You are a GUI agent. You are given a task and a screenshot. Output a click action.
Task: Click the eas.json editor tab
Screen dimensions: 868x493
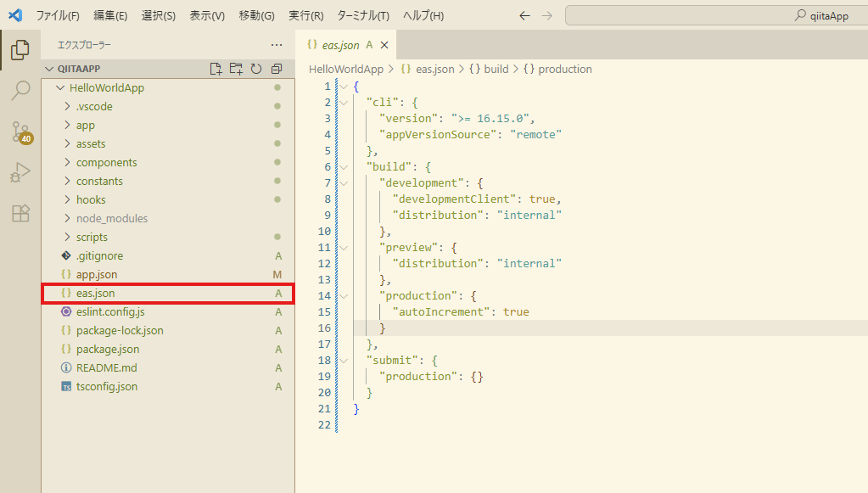pyautogui.click(x=338, y=44)
